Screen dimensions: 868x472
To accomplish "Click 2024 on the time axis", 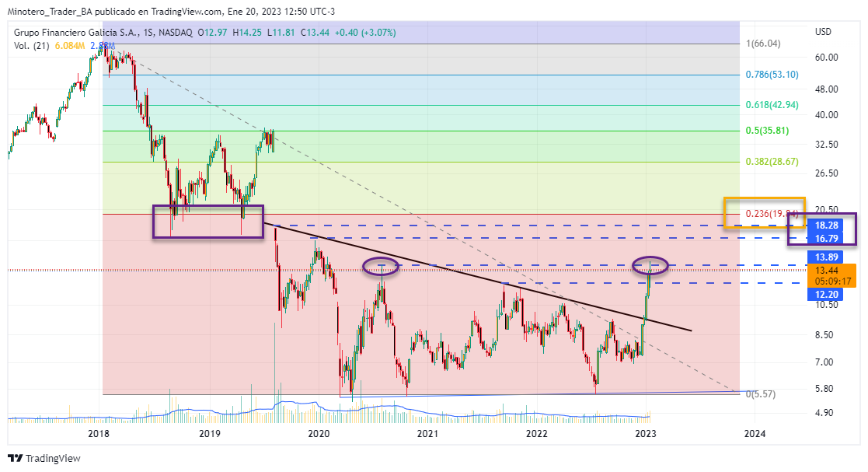I will tap(755, 434).
